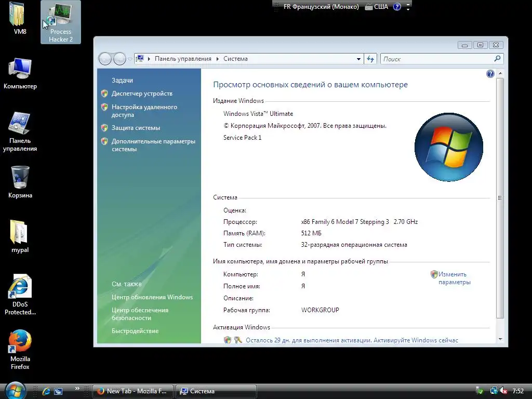Click the muted volume tray icon
Screen dimensions: 532x399
click(x=503, y=391)
